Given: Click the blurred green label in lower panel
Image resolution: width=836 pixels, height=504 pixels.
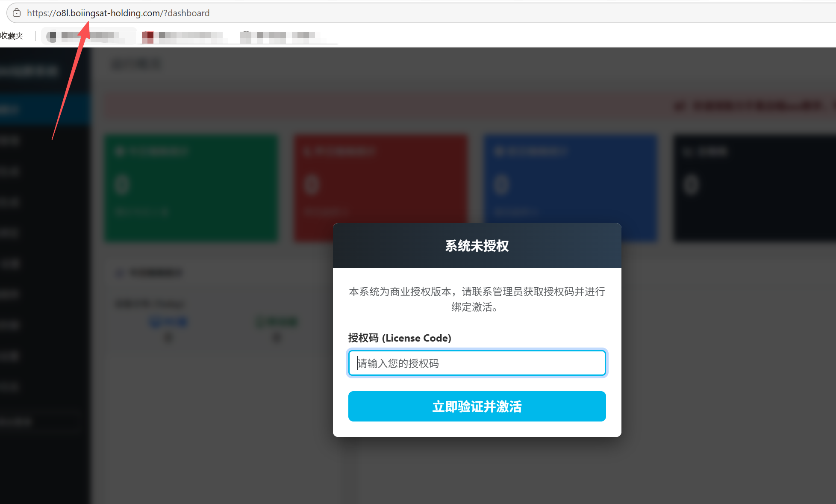Looking at the screenshot, I should pos(277,322).
